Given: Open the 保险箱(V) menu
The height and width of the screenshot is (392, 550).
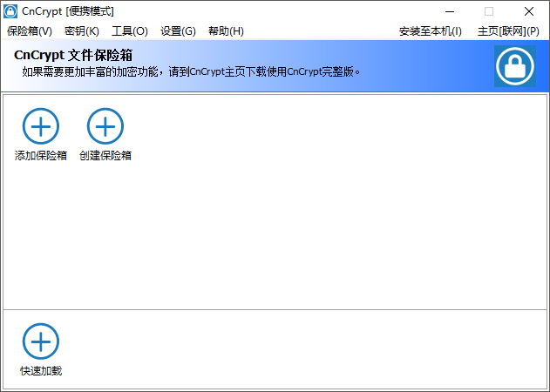Looking at the screenshot, I should click(x=30, y=31).
